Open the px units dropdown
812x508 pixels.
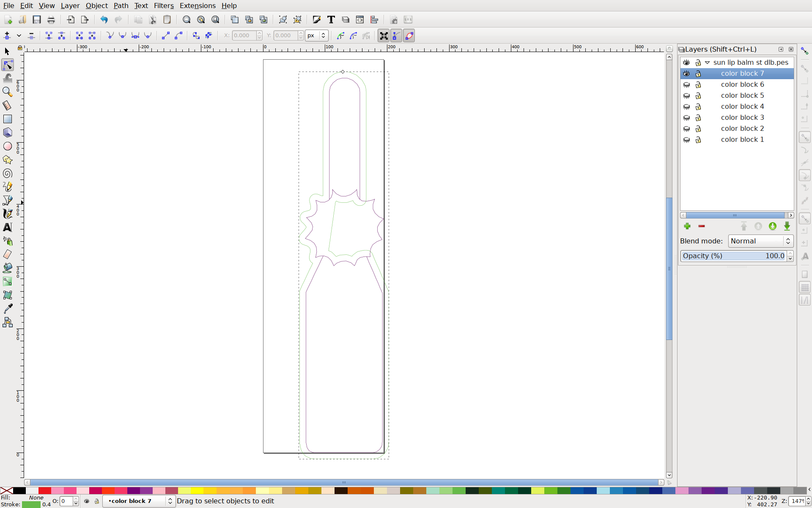click(x=317, y=36)
